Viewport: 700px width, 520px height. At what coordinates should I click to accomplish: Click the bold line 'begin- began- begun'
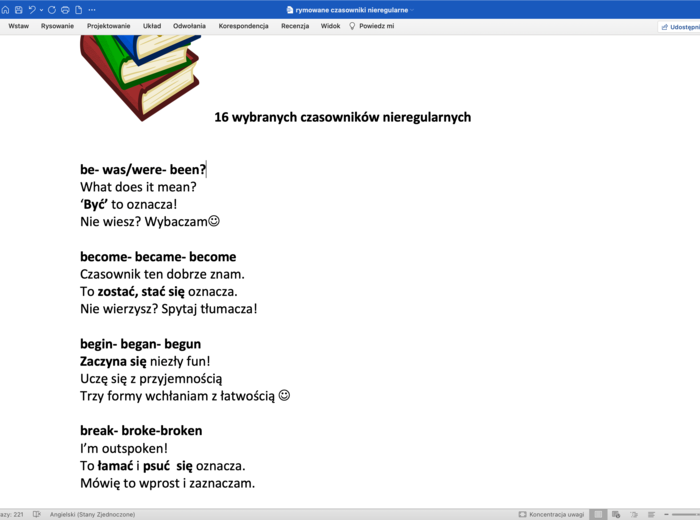pyautogui.click(x=141, y=344)
